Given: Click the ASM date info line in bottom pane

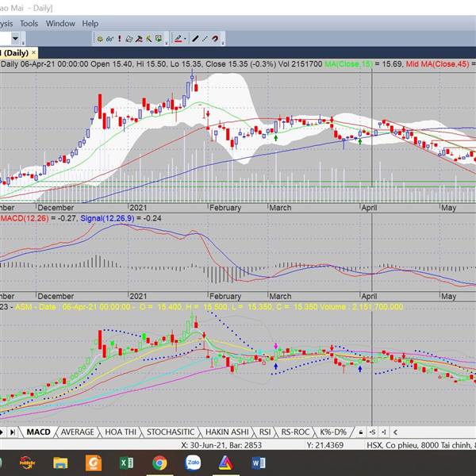Looking at the screenshot, I should click(209, 307).
